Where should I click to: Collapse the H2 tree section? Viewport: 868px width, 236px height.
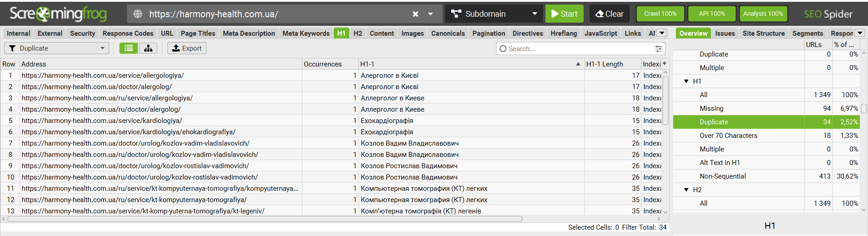click(686, 190)
